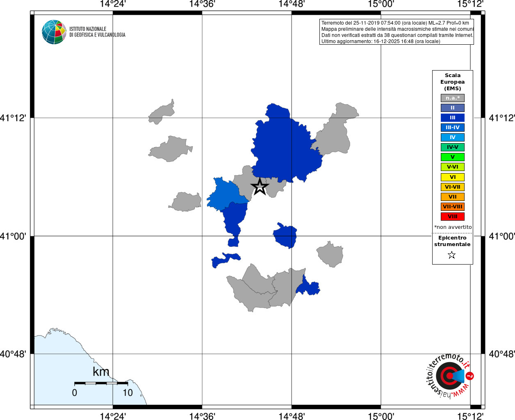Click the 'Terremoto del 25-11-2019' header line
This screenshot has width=515, height=420.
[395, 23]
